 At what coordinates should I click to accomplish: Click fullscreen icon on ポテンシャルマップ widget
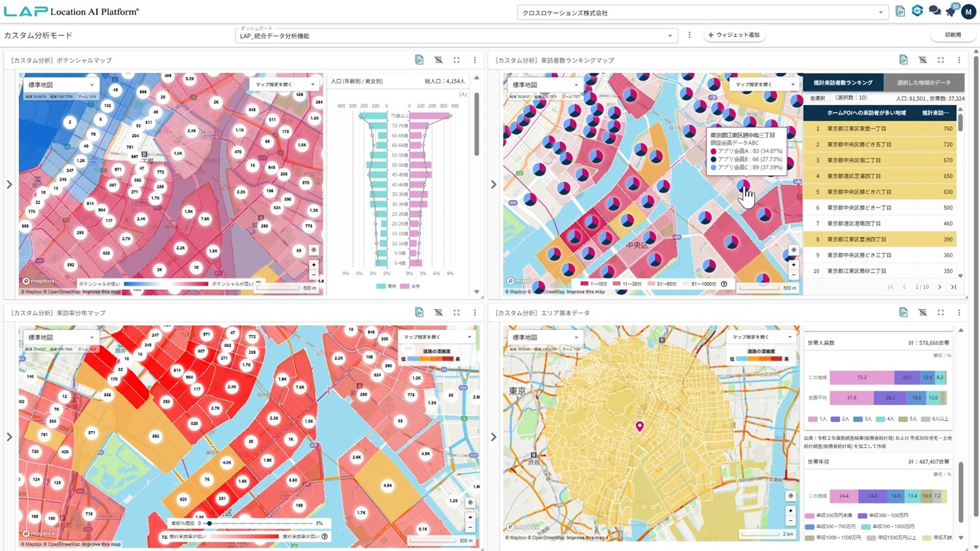[457, 60]
